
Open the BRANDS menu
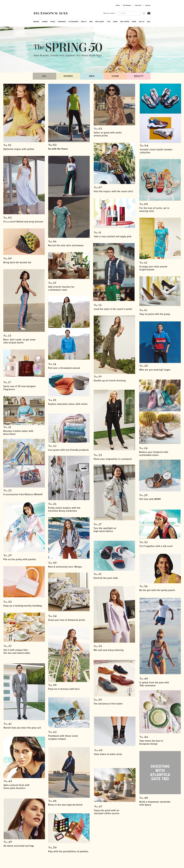pyautogui.click(x=36, y=22)
